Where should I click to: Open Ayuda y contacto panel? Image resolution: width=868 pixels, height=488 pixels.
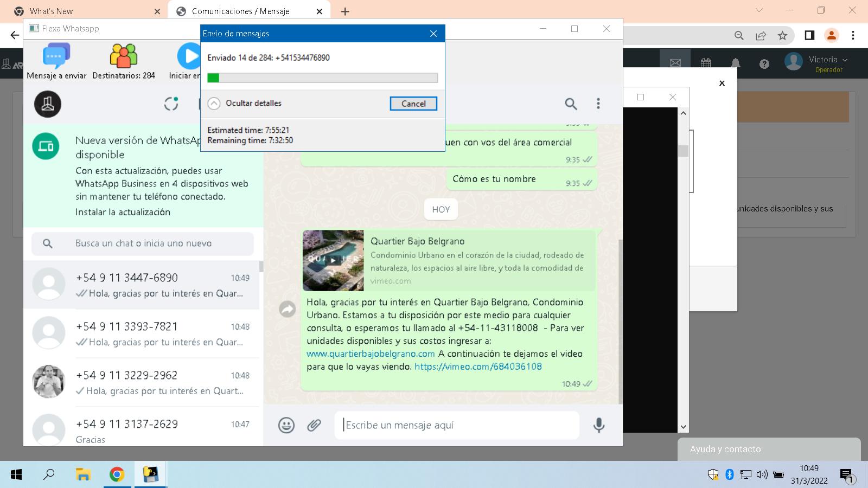click(x=769, y=449)
